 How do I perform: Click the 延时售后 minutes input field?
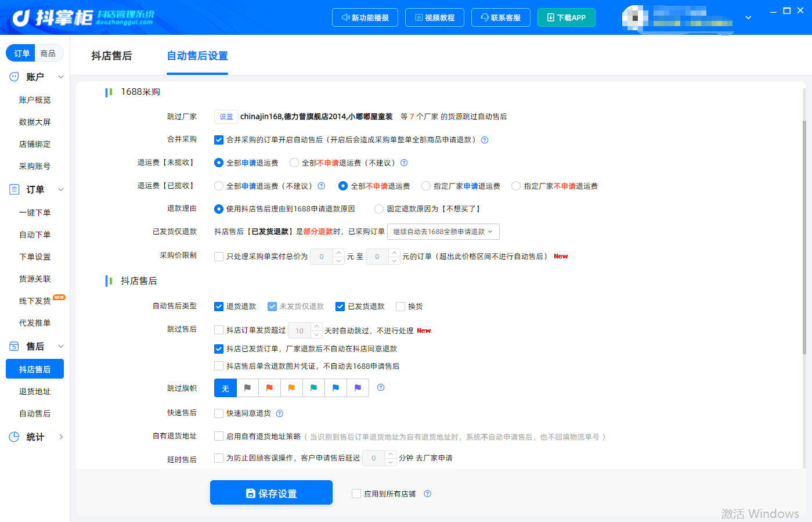374,458
